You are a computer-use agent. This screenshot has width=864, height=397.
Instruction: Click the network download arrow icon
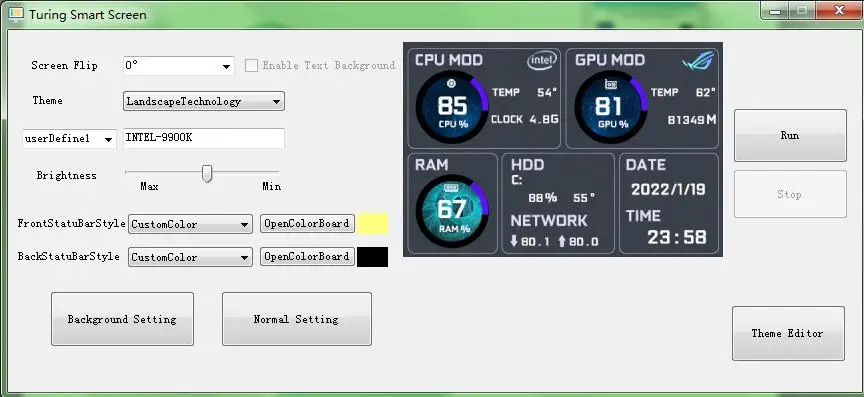coord(514,241)
